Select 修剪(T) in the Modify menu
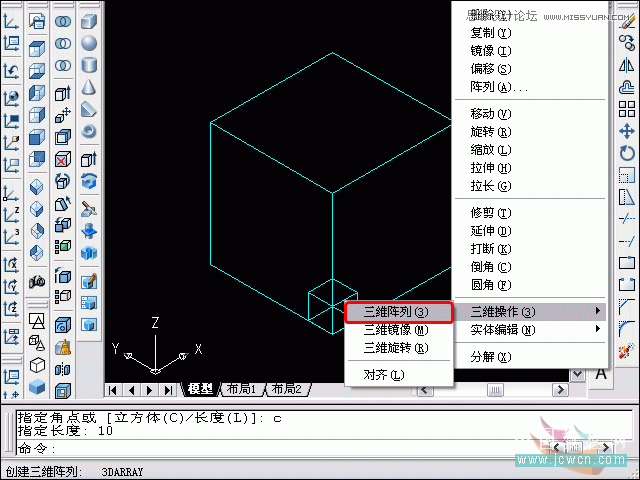Viewport: 640px width, 480px height. 530,213
